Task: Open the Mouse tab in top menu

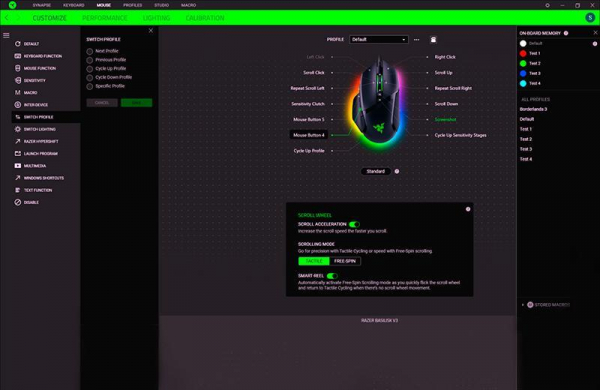Action: click(x=104, y=5)
